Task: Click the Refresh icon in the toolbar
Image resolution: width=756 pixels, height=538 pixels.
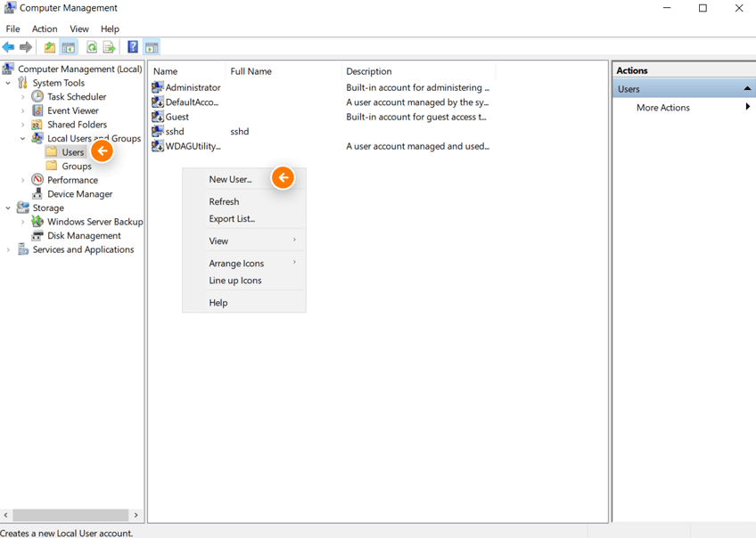Action: (x=90, y=47)
